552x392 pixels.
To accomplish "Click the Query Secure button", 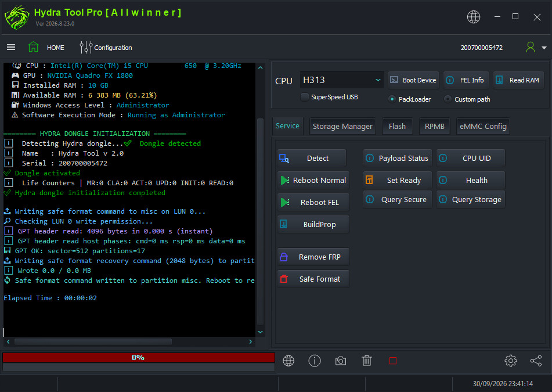I will coord(398,199).
